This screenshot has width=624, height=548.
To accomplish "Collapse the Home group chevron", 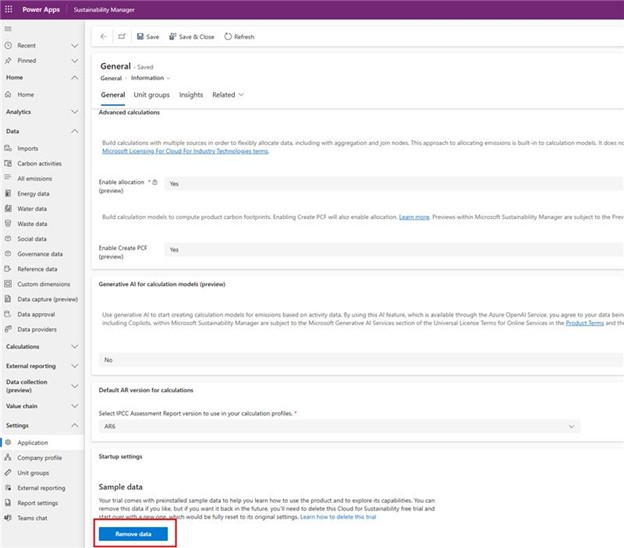I will coord(74,77).
